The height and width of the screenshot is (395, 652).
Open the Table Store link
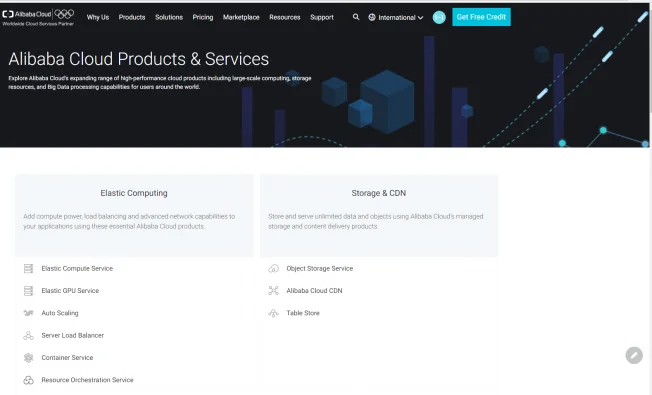click(x=303, y=313)
